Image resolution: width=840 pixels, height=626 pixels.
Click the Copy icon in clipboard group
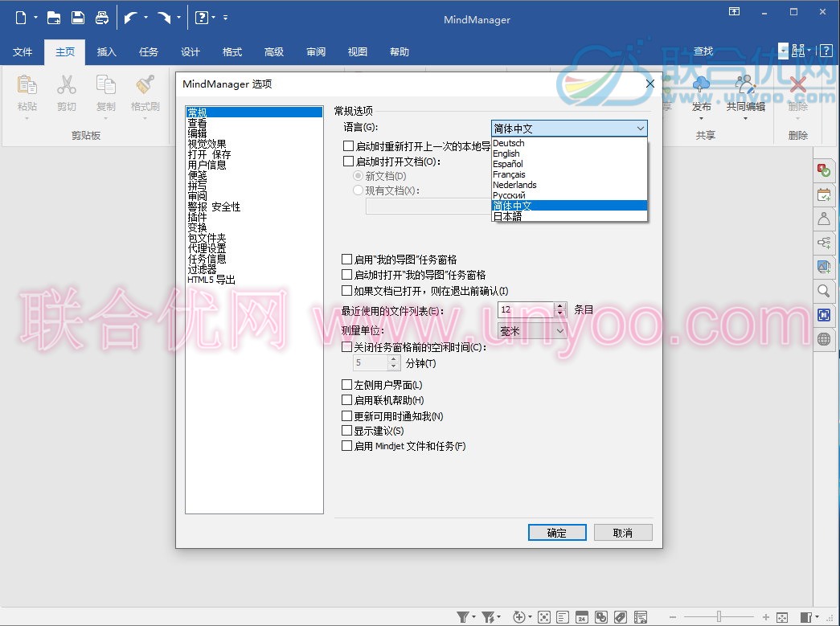(x=105, y=85)
